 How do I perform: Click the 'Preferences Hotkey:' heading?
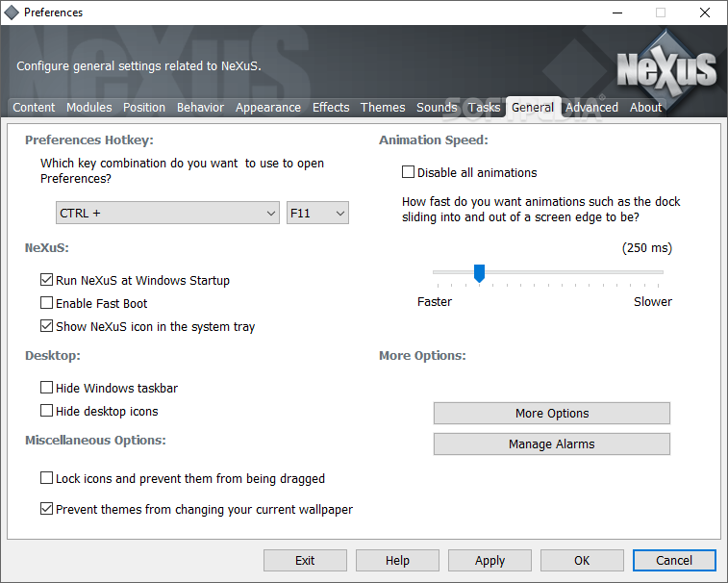[89, 140]
